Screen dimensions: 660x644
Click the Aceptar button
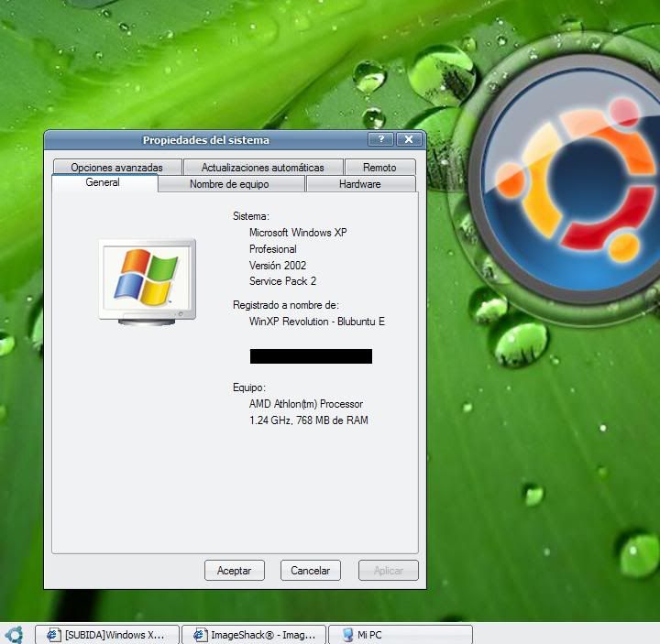tap(235, 571)
